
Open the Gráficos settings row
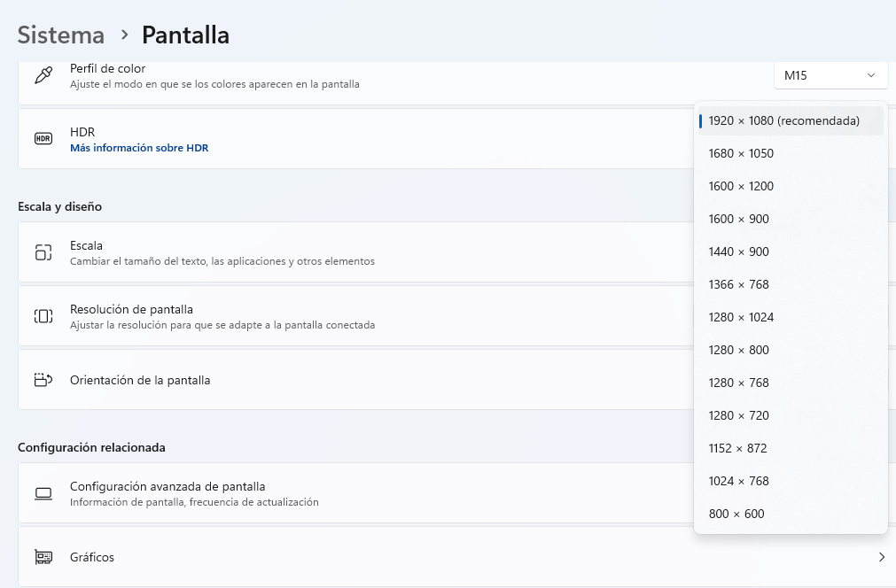(456, 557)
